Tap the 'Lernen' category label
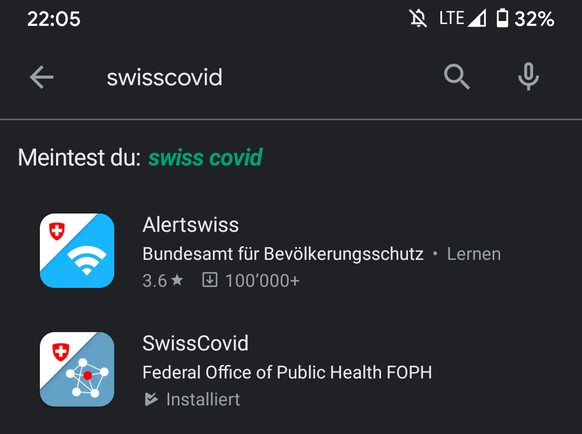The height and width of the screenshot is (434, 582). click(x=474, y=254)
